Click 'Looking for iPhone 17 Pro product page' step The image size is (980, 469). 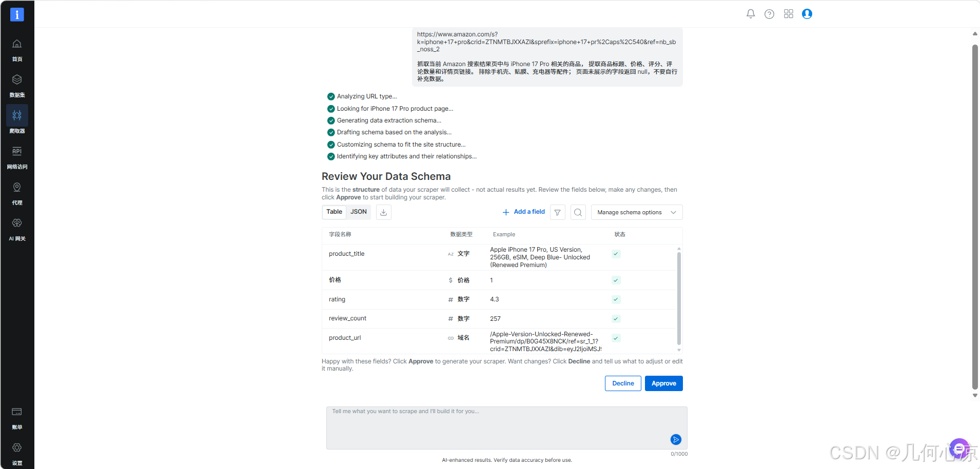(x=395, y=109)
